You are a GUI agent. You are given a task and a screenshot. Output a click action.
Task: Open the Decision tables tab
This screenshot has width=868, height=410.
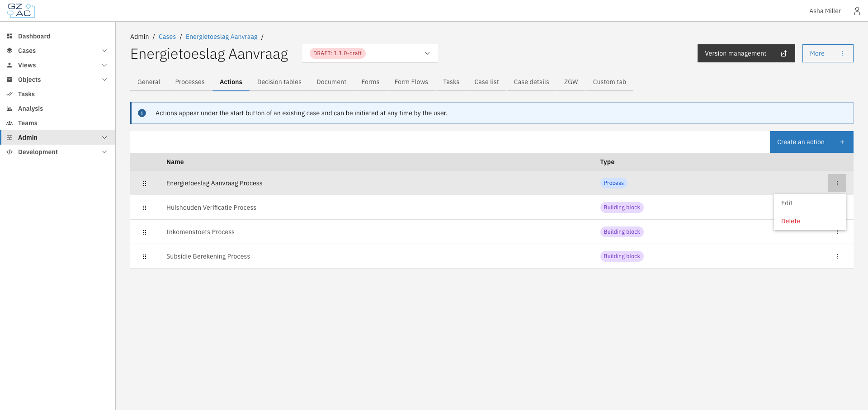[x=279, y=82]
